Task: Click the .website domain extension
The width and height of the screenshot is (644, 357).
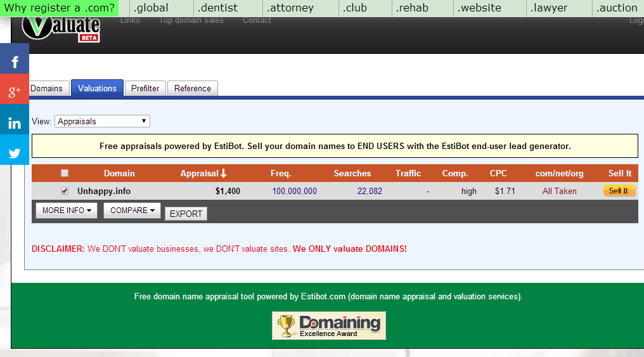Action: click(x=479, y=8)
